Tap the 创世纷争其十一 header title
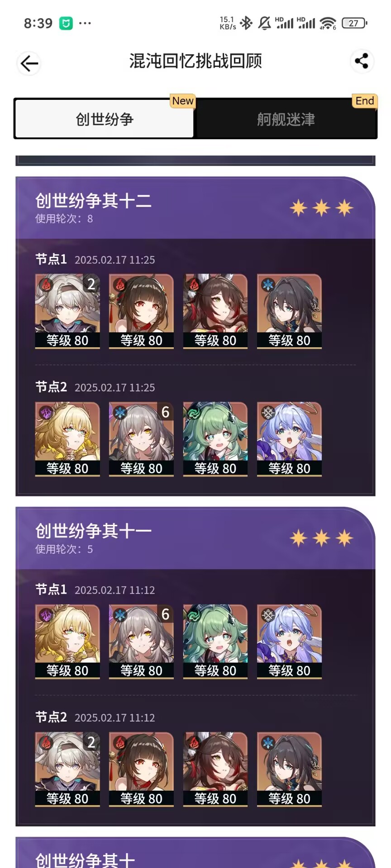Image resolution: width=391 pixels, height=868 pixels. pyautogui.click(x=93, y=531)
